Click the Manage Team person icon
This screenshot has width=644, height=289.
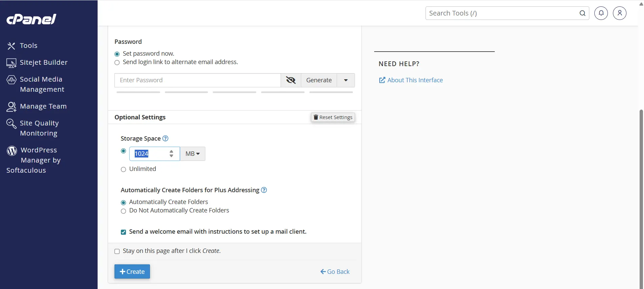click(x=11, y=107)
